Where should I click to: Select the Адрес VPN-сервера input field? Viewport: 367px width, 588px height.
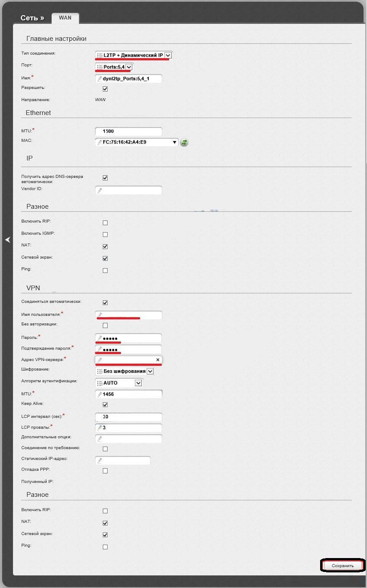128,360
